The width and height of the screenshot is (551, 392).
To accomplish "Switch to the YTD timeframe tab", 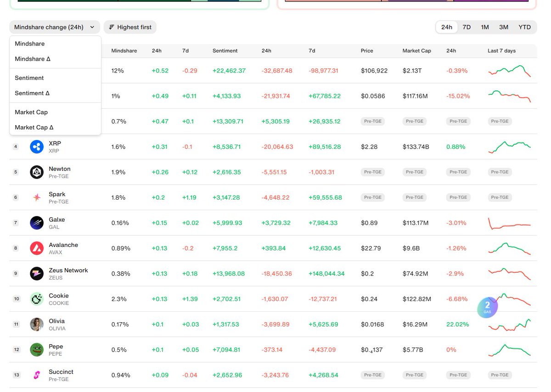I will pos(525,27).
